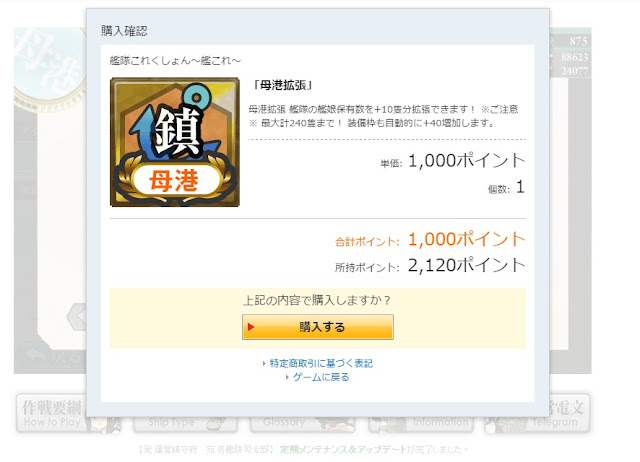Open the 定期メンテナンス＆アップデート notice link

(343, 449)
